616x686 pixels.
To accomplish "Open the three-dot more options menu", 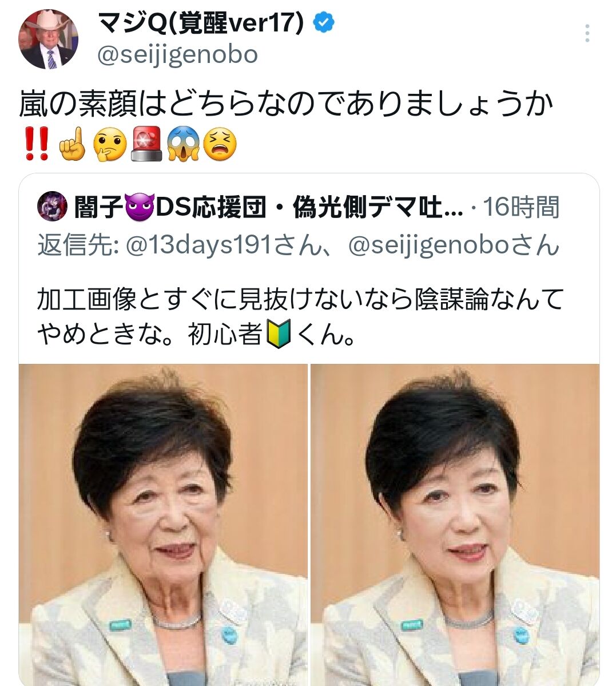I will click(587, 33).
